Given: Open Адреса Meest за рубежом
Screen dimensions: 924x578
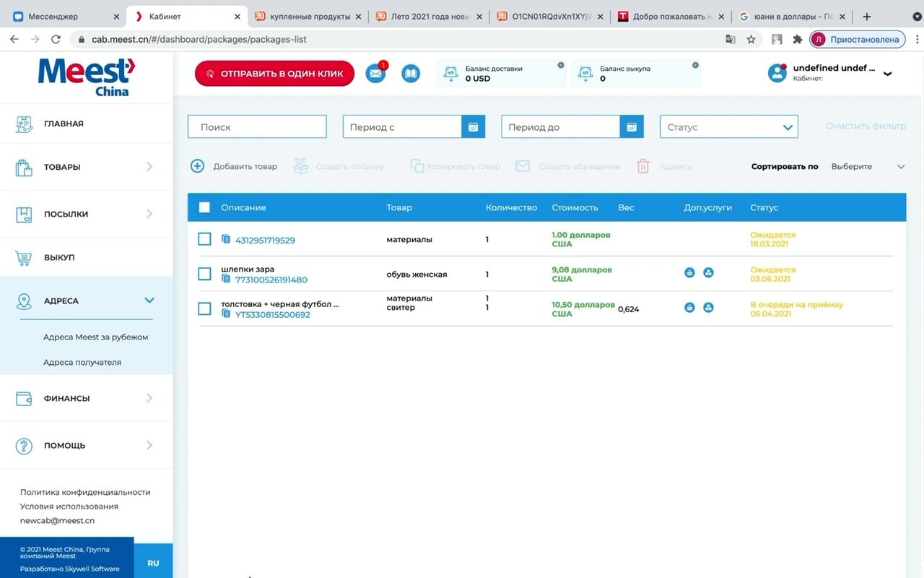Looking at the screenshot, I should (95, 337).
